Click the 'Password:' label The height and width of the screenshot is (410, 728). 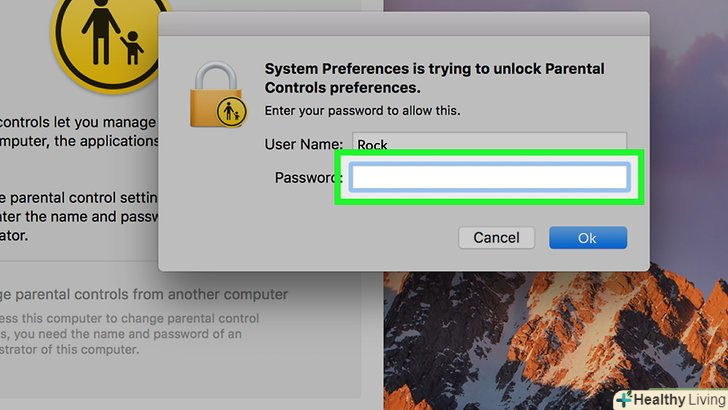pos(308,177)
